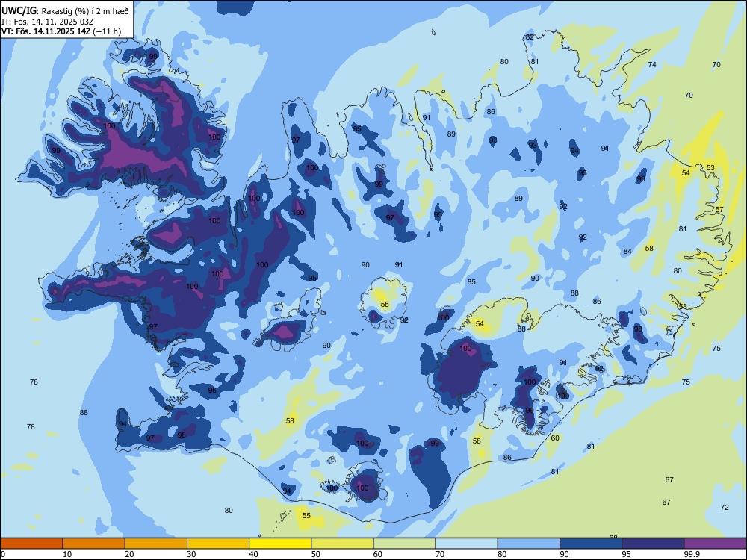Click the 'VT: Fös. 14.11.2025 14Z (+11 h)' line
The width and height of the screenshot is (747, 560).
pos(61,31)
